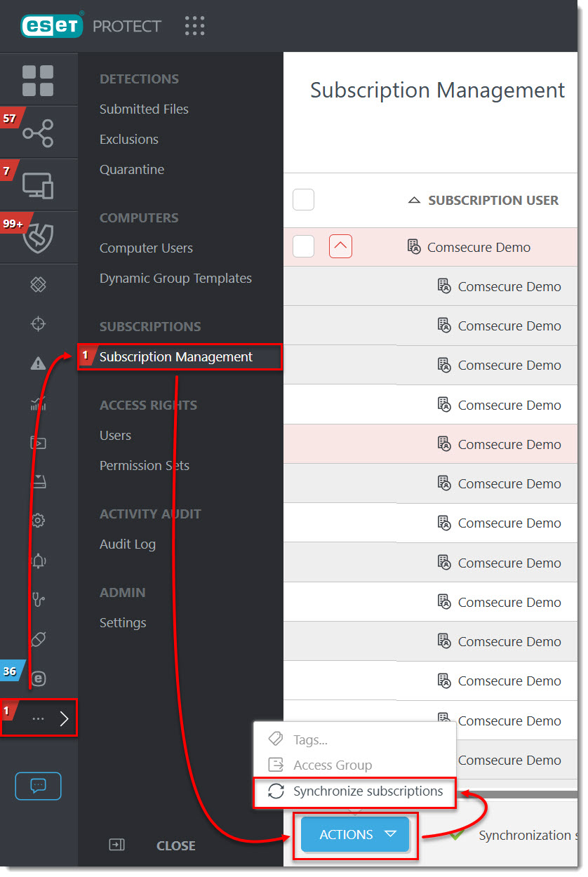
Task: Click the horizontal scrollbar under the table
Action: [x=516, y=794]
